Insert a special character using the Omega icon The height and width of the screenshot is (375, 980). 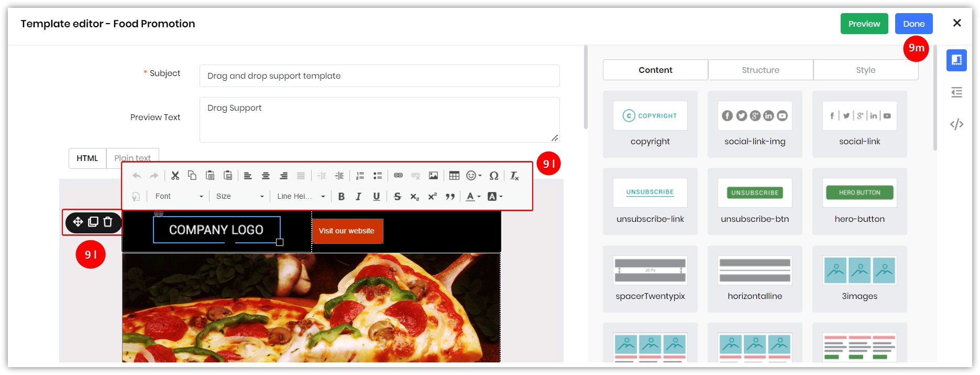tap(494, 176)
